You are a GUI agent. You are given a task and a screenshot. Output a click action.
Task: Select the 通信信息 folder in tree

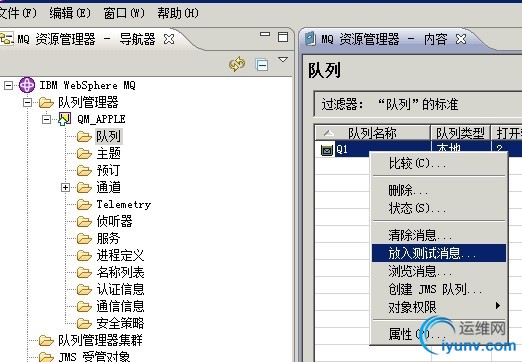[x=120, y=306]
